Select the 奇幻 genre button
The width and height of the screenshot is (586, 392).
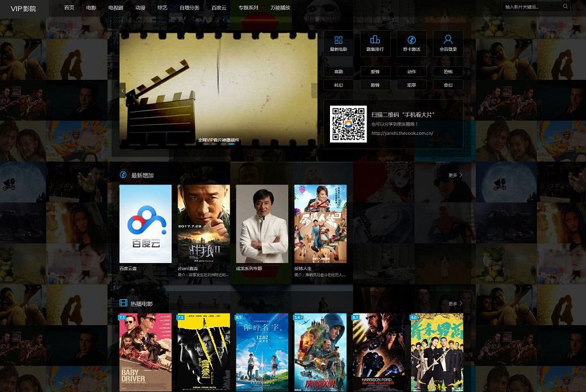[x=448, y=85]
